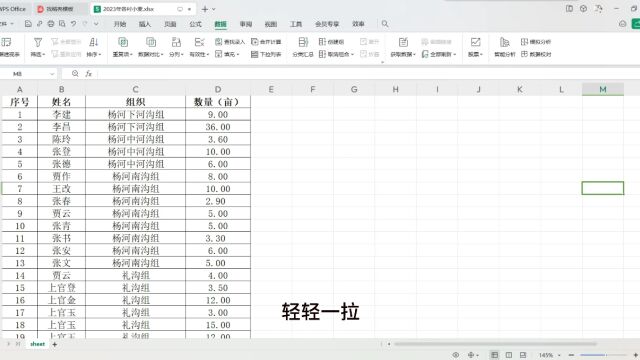This screenshot has width=640, height=360.
Task: Select cell containing 36.00
Action: 218,127
